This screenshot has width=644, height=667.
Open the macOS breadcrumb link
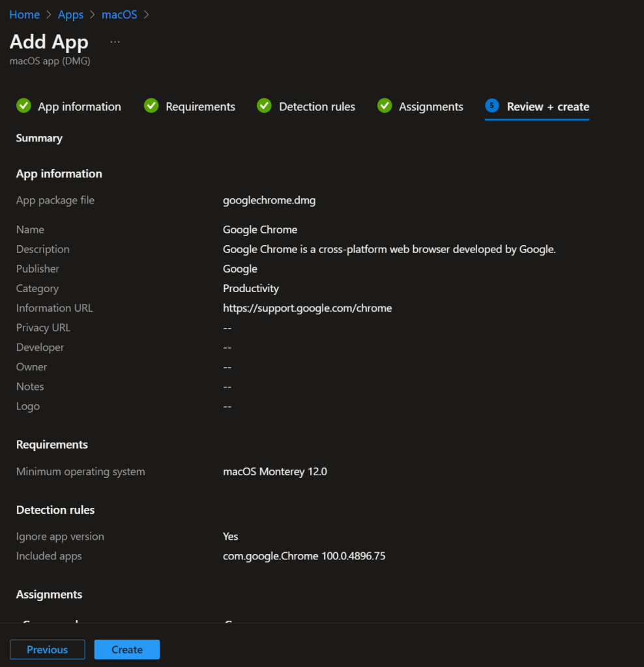point(119,15)
